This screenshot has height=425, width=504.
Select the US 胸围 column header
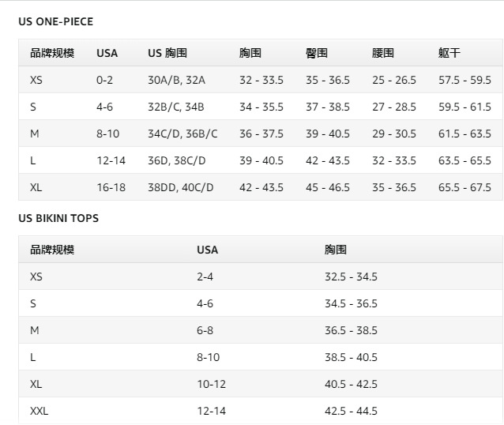pyautogui.click(x=167, y=54)
